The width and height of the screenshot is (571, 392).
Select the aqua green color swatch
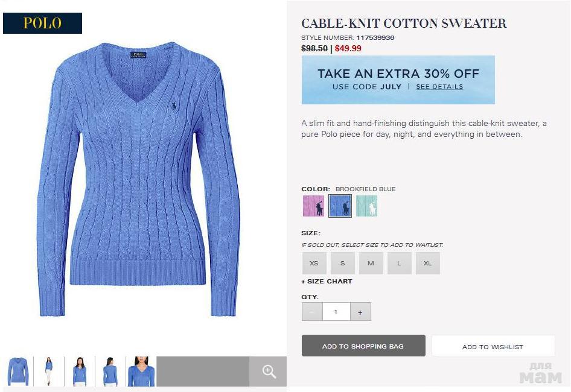[x=366, y=206]
